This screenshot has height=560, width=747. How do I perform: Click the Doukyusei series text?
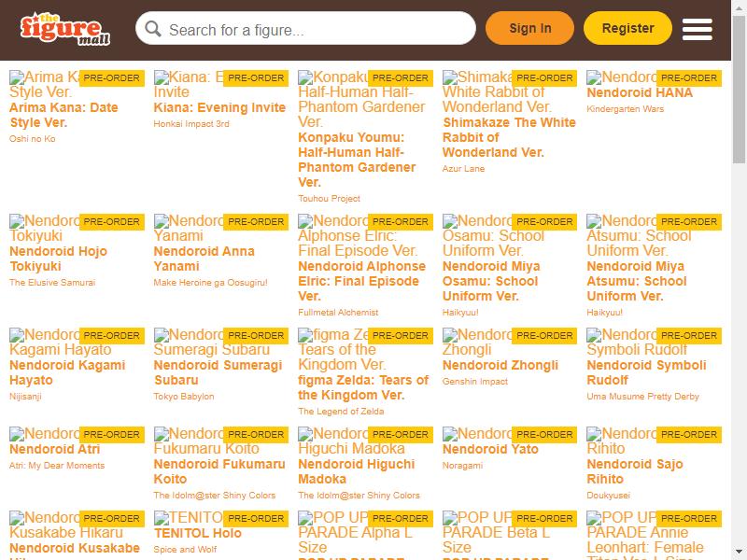(x=608, y=496)
